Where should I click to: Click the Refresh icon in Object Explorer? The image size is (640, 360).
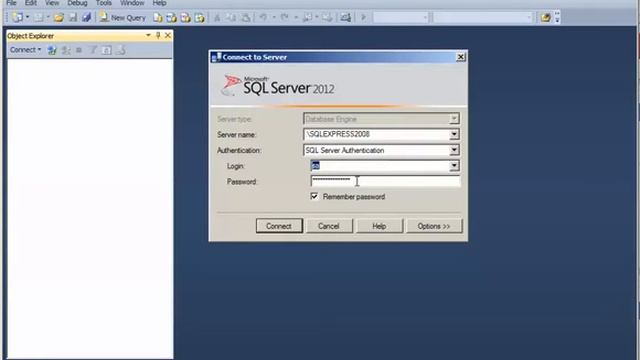point(107,50)
